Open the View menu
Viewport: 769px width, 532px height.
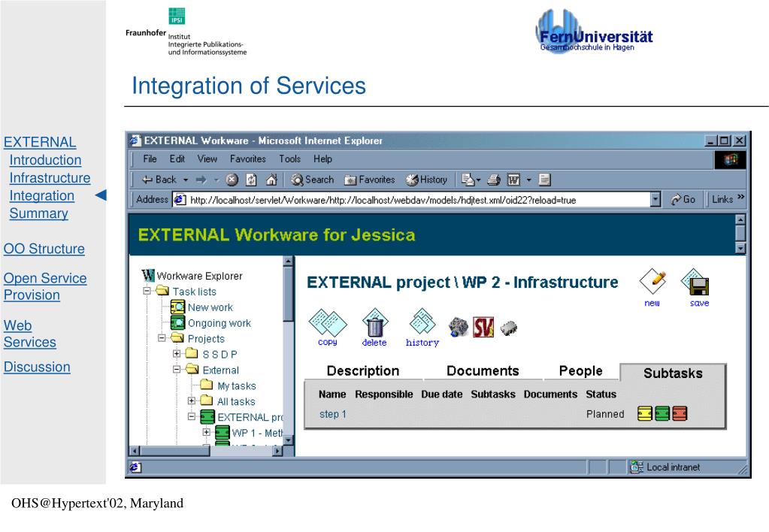pos(207,159)
